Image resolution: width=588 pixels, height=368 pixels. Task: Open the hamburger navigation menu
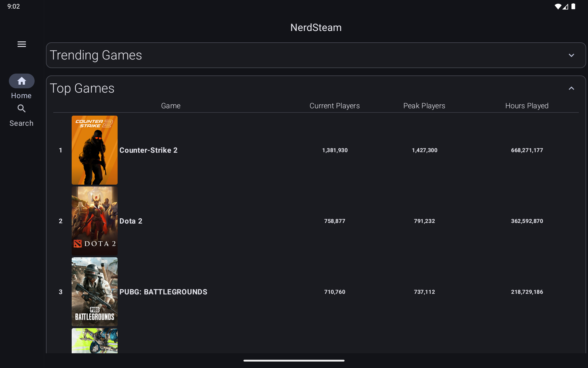(x=21, y=44)
